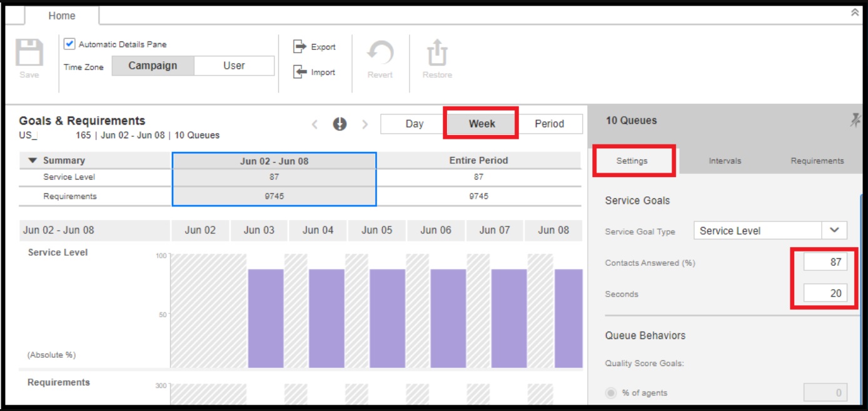Go to previous week with left arrow
Screen dimensions: 868x411
pyautogui.click(x=315, y=124)
